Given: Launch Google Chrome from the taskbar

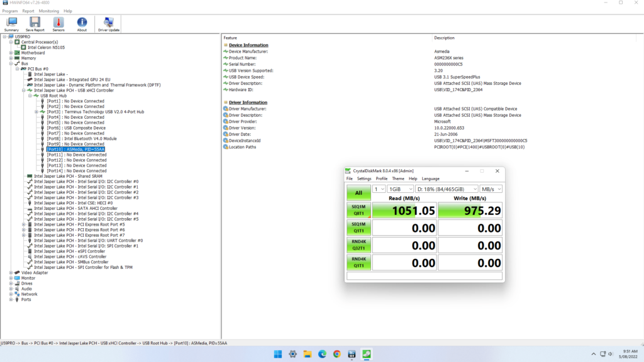Looking at the screenshot, I should click(337, 354).
